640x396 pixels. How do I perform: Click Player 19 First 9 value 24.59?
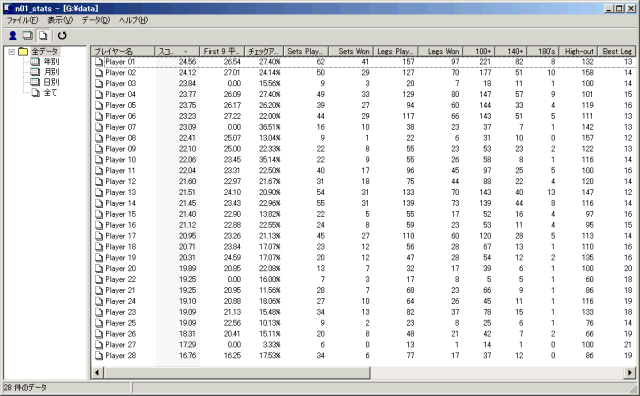tap(232, 258)
